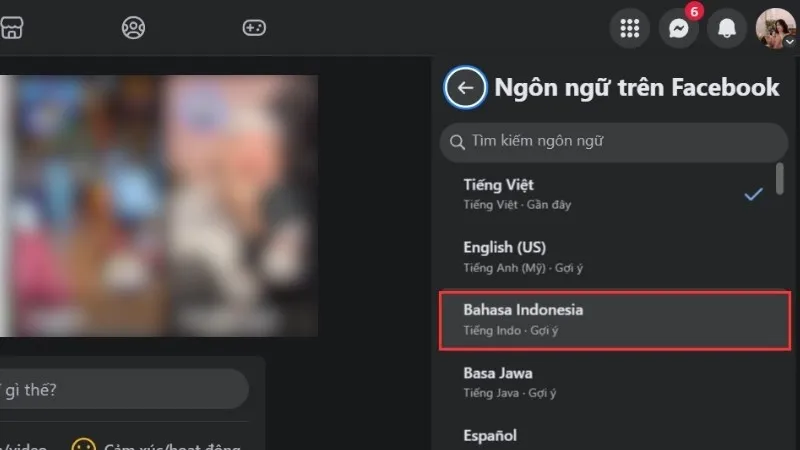The width and height of the screenshot is (800, 450).
Task: Choose Bahasa Indonesia language
Action: coord(615,320)
